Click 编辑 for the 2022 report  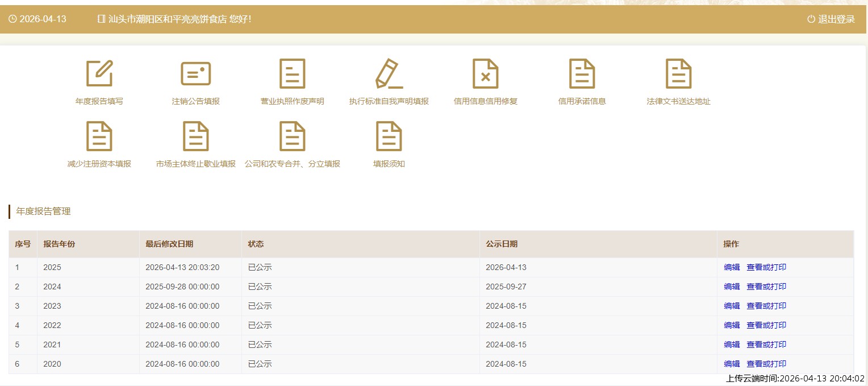732,325
